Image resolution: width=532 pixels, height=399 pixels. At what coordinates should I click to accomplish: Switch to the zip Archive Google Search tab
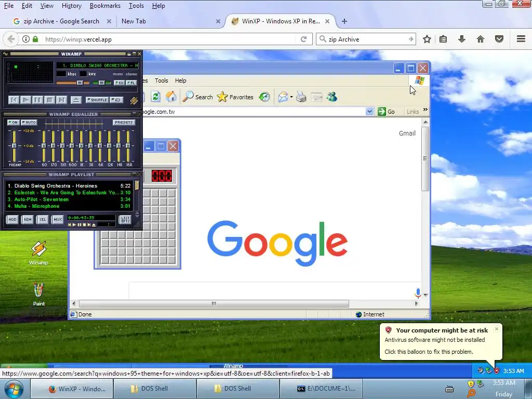pos(61,21)
